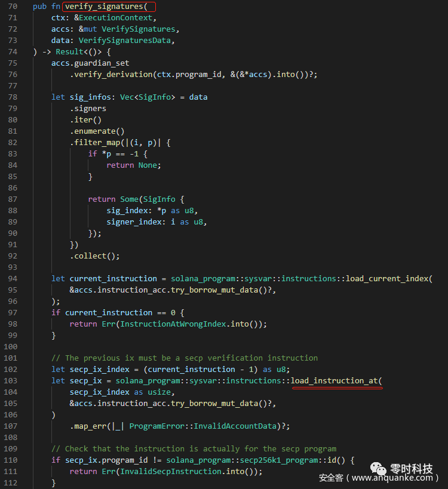This screenshot has height=489, width=448.
Task: Click line number 87 in the gutter
Action: tap(11, 199)
